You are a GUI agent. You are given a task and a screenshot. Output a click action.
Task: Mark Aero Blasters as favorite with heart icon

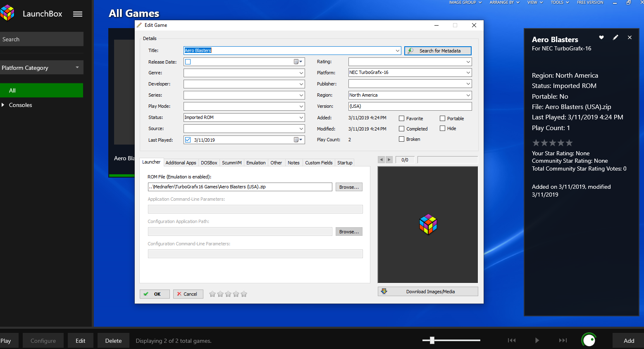click(x=601, y=38)
